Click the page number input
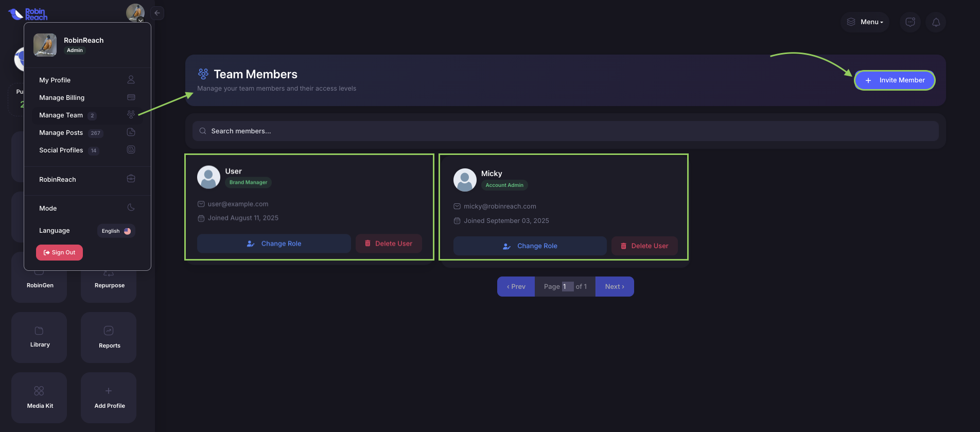980x432 pixels. [x=568, y=287]
